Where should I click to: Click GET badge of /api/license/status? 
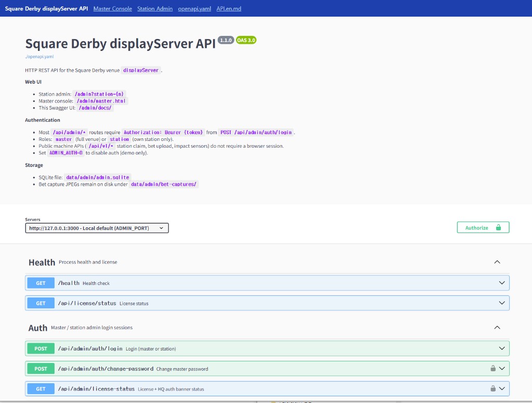click(x=41, y=303)
